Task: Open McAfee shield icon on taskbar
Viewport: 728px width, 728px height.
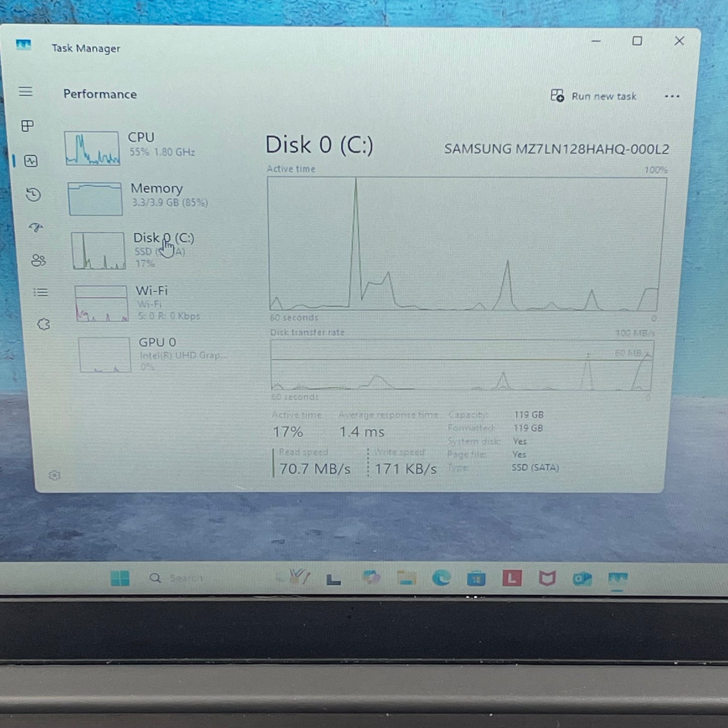Action: tap(547, 578)
